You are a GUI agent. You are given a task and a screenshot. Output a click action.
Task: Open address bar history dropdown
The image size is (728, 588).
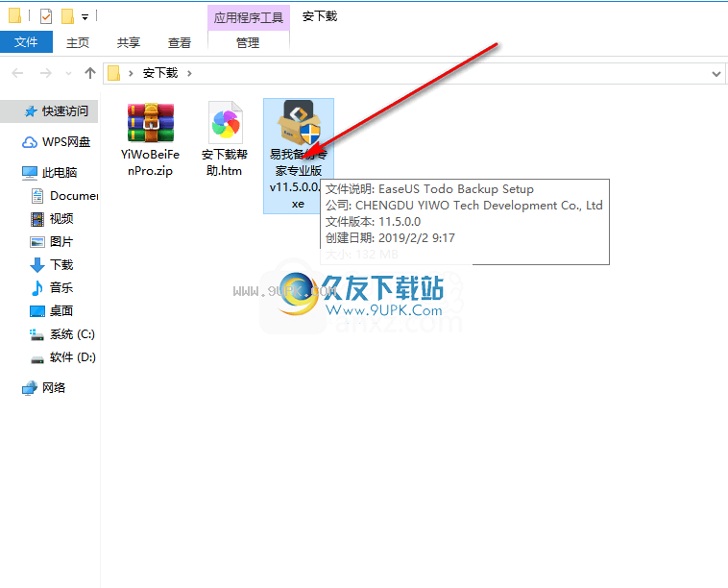point(716,74)
